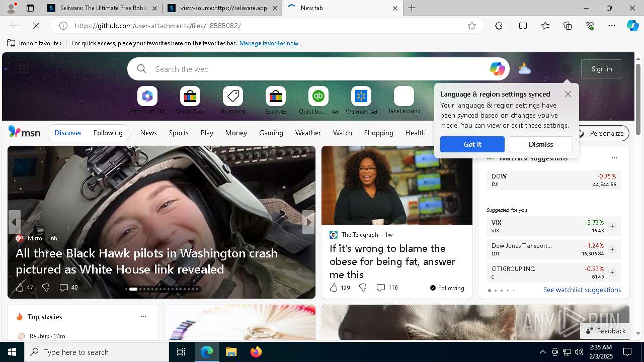Open File Explorer from taskbar
This screenshot has height=362, width=644.
coord(231,352)
